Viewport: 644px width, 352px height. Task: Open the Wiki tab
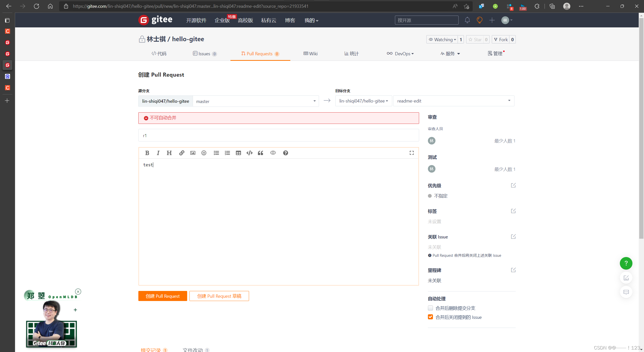310,54
